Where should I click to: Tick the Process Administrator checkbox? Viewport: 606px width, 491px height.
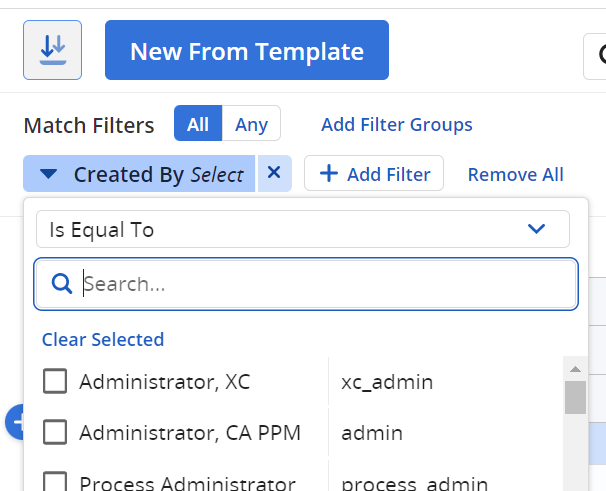56,482
